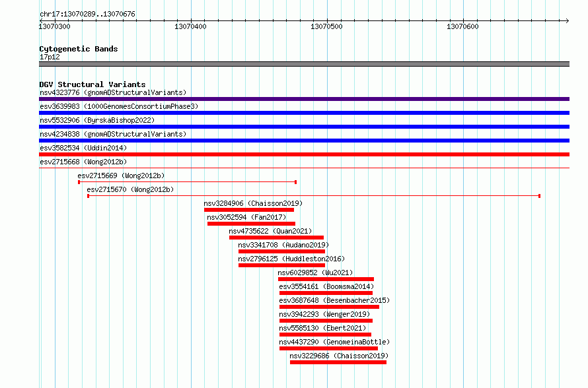Click nsv4437290 GenomeinaBottle label
The height and width of the screenshot is (388, 588).
334,342
